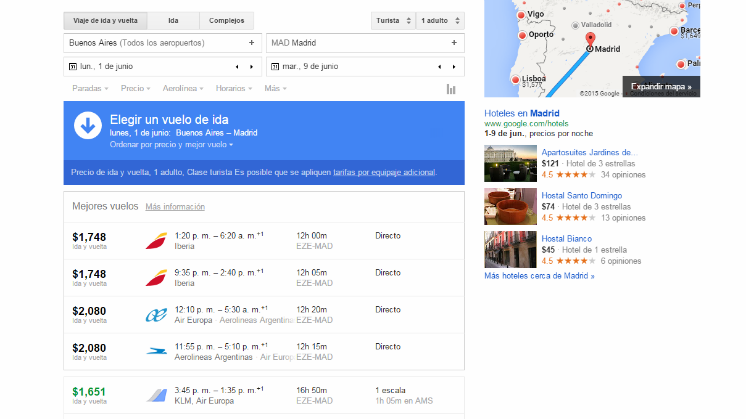Open the Hostal Bianco link
The image size is (746, 419).
[x=567, y=239]
